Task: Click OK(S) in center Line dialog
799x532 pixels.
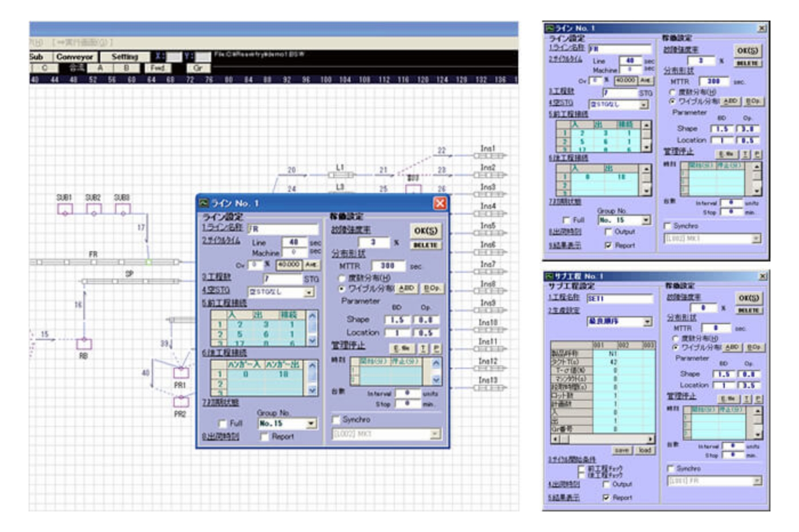Action: pos(425,231)
